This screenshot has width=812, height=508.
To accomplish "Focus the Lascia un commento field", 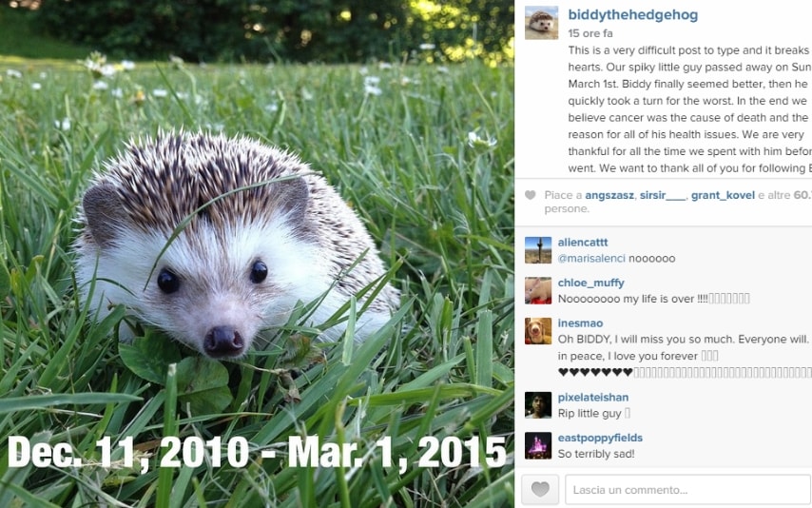I will coord(688,489).
